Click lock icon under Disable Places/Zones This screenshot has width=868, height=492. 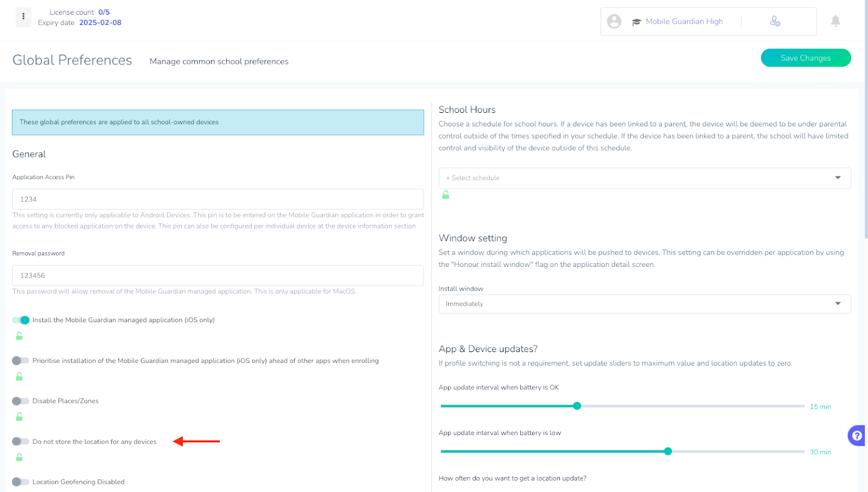tap(19, 417)
